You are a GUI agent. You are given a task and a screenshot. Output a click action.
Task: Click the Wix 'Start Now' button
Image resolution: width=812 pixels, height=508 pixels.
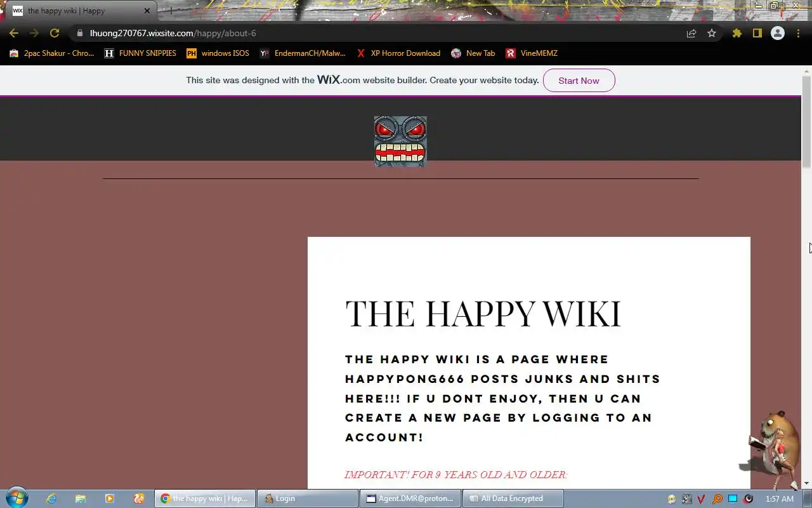click(579, 81)
